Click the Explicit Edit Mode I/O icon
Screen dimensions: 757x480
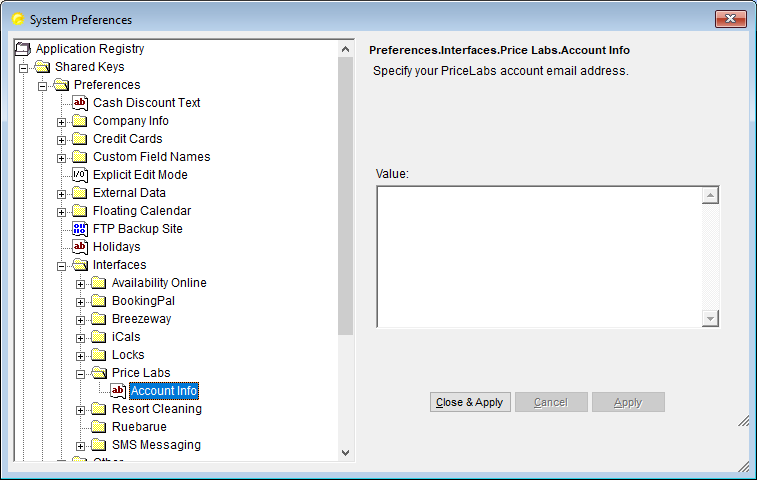pos(80,175)
